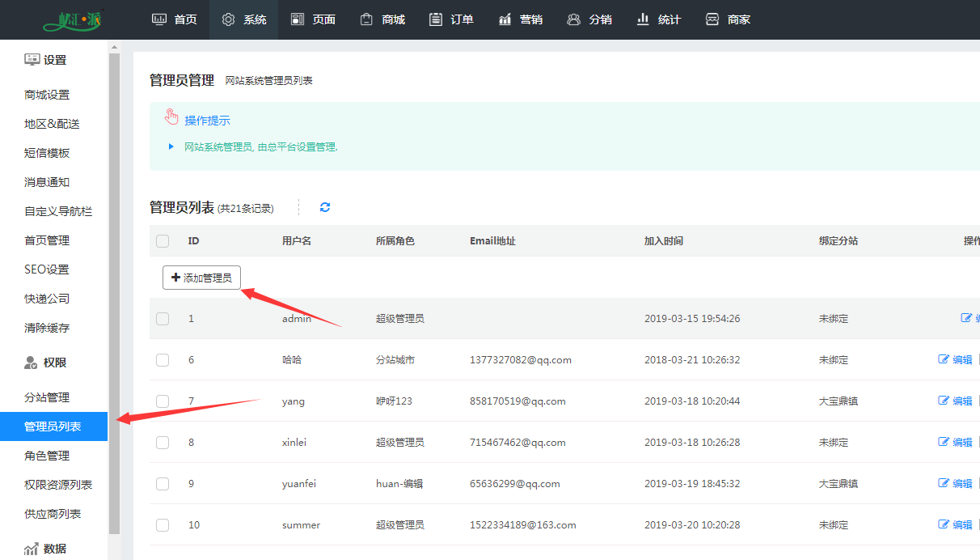
Task: Click the 分销 people icon in top navigation
Action: [x=574, y=19]
